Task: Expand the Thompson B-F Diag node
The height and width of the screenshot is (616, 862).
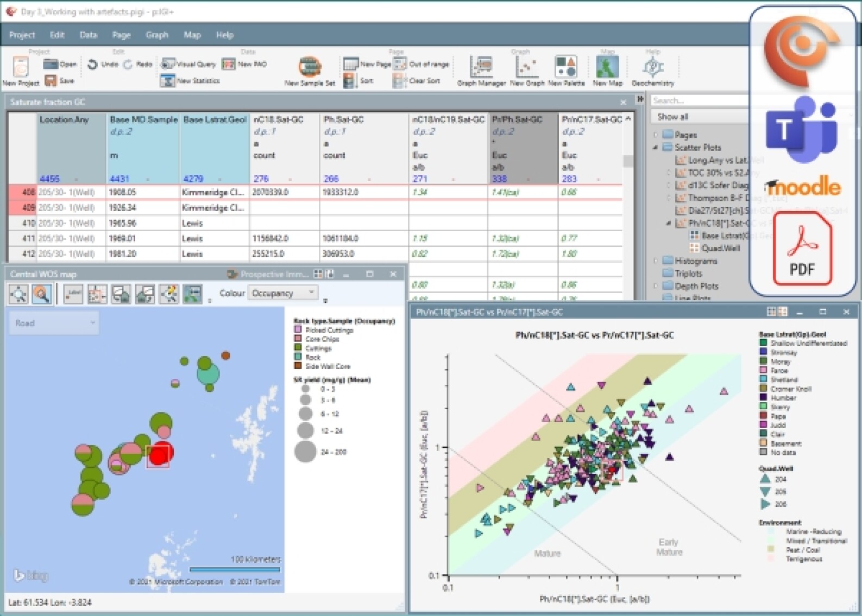Action: [x=669, y=198]
